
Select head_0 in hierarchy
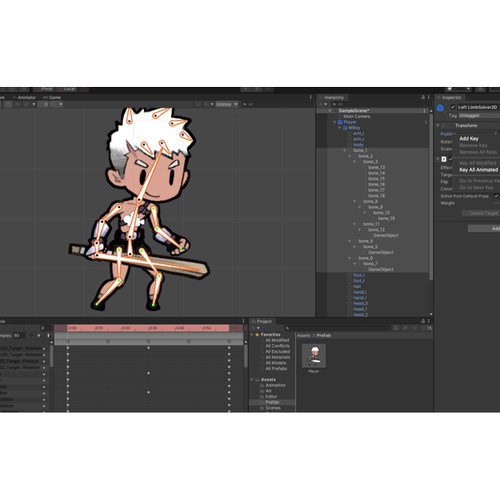pos(361,303)
